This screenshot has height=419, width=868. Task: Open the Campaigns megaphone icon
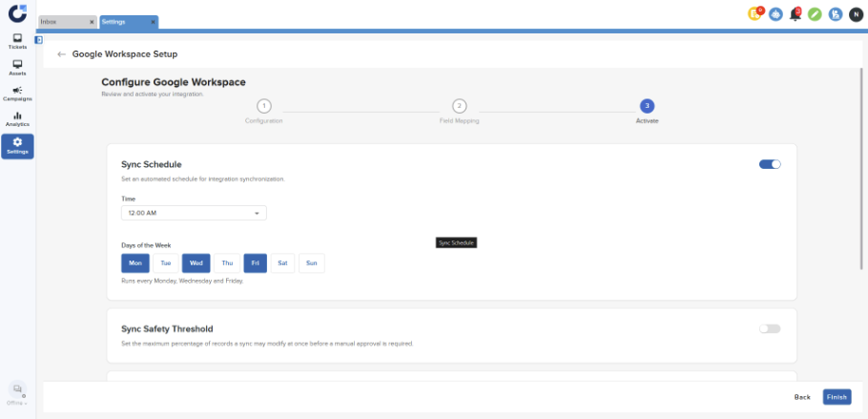17,93
